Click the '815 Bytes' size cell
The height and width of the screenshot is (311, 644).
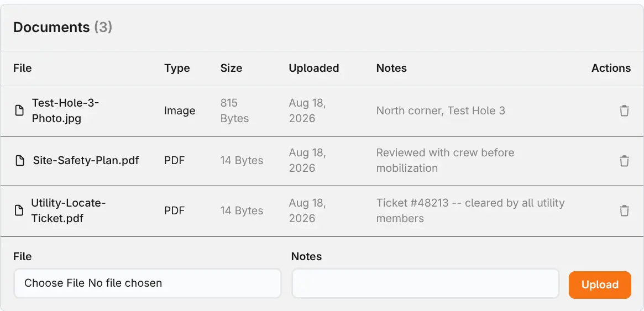pyautogui.click(x=234, y=111)
